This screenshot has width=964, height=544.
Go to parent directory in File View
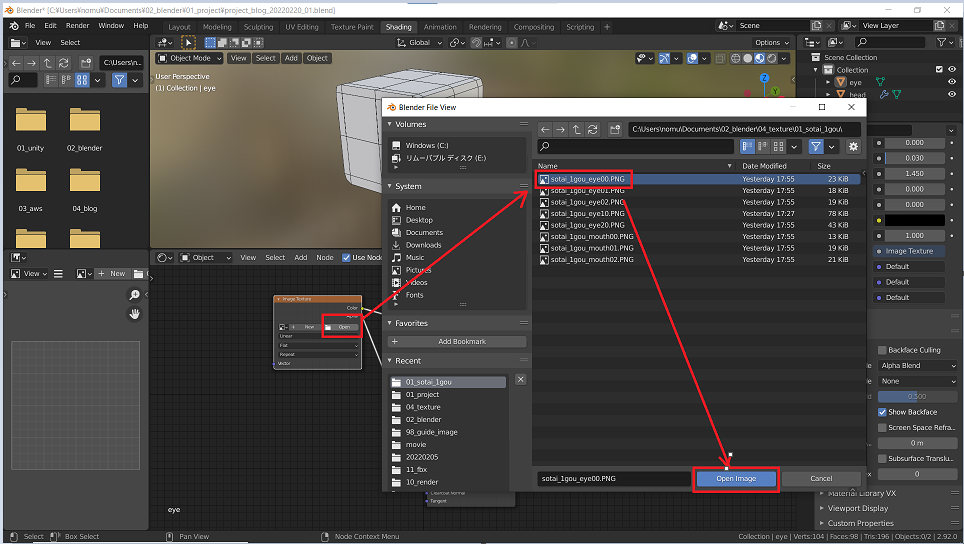tap(576, 129)
